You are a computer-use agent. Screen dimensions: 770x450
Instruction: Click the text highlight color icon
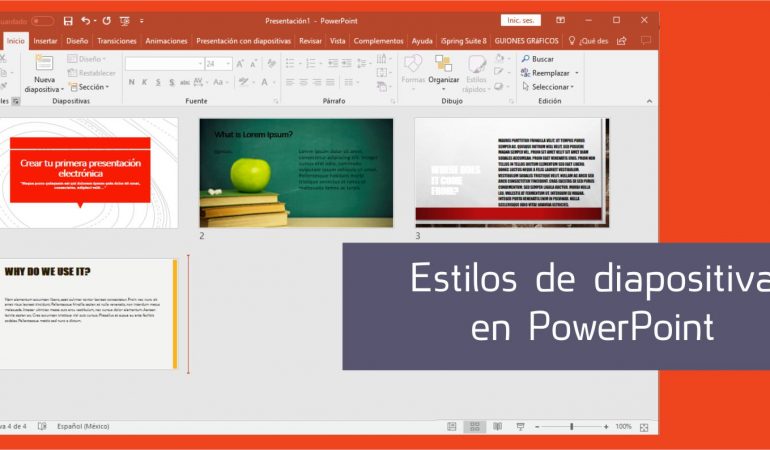click(244, 82)
